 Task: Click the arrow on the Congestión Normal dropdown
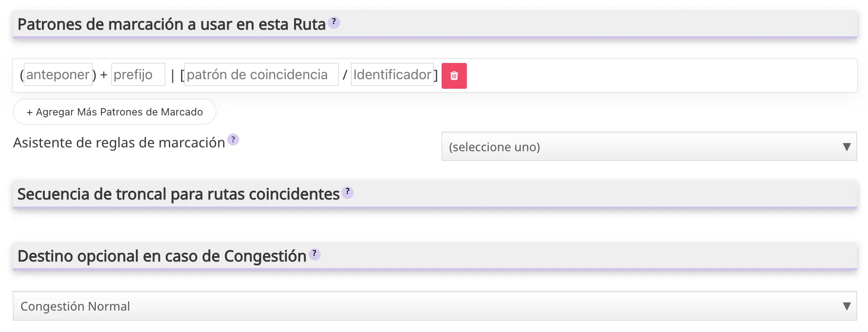846,306
